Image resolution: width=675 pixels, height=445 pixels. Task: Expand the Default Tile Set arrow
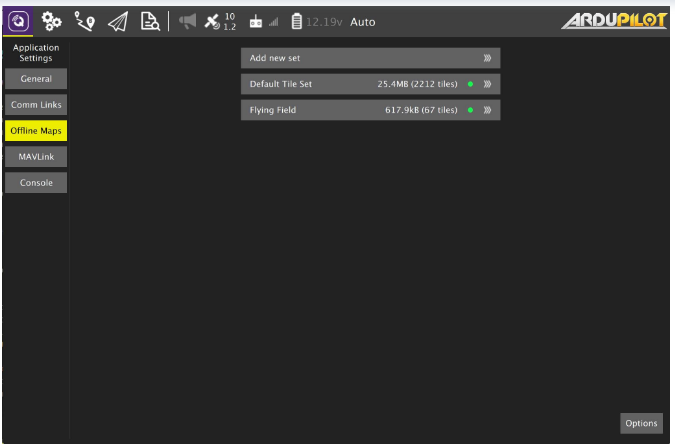pyautogui.click(x=487, y=84)
